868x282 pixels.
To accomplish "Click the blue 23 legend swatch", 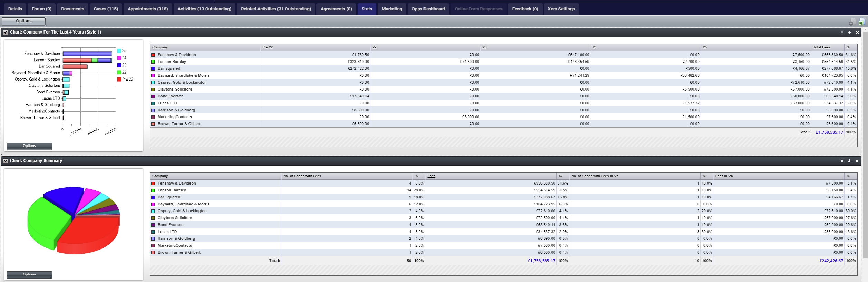I will point(119,65).
